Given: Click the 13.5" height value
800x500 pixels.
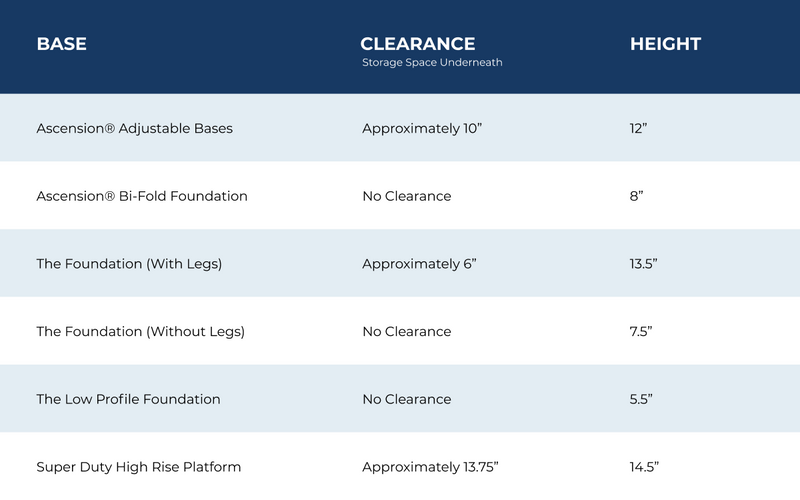Looking at the screenshot, I should pos(641,264).
